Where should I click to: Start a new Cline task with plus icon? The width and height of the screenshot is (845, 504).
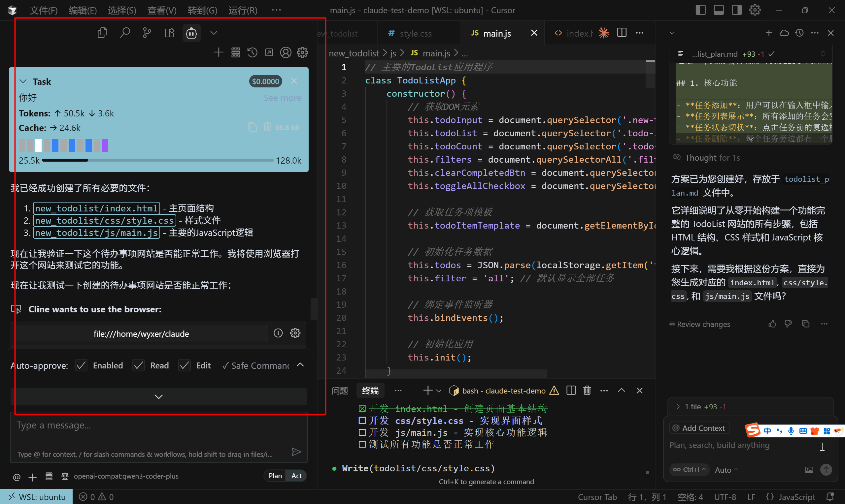pos(219,52)
